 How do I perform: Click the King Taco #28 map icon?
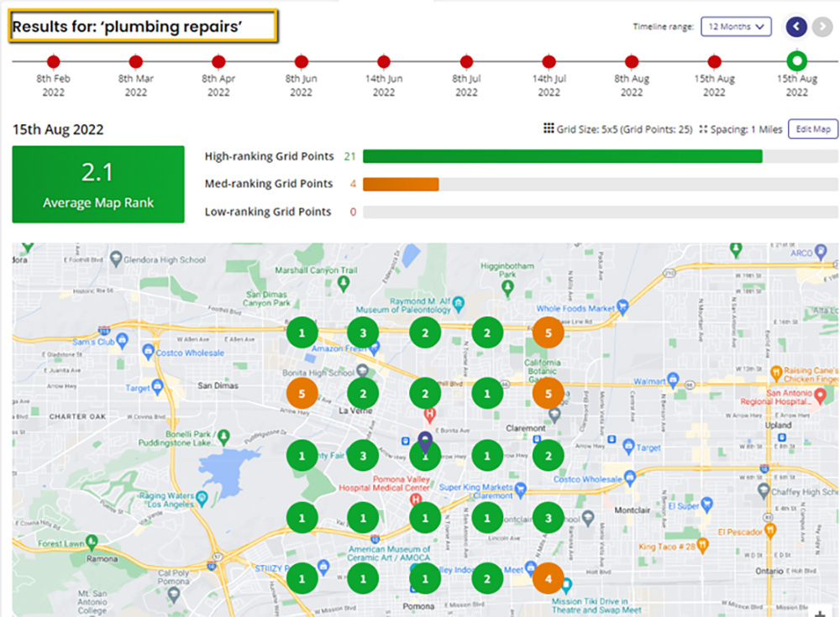703,546
